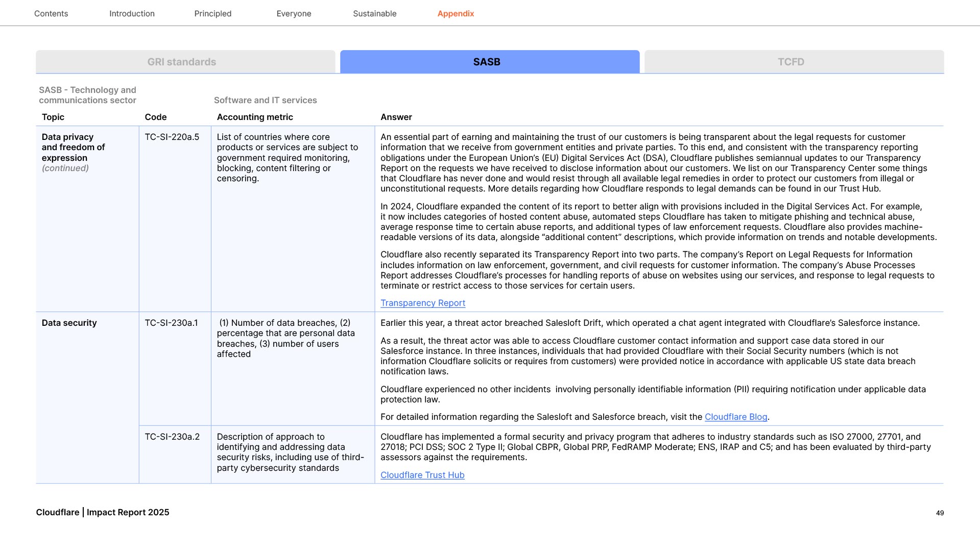Open the Cloudflare Trust Hub link
980x551 pixels.
[x=422, y=475]
